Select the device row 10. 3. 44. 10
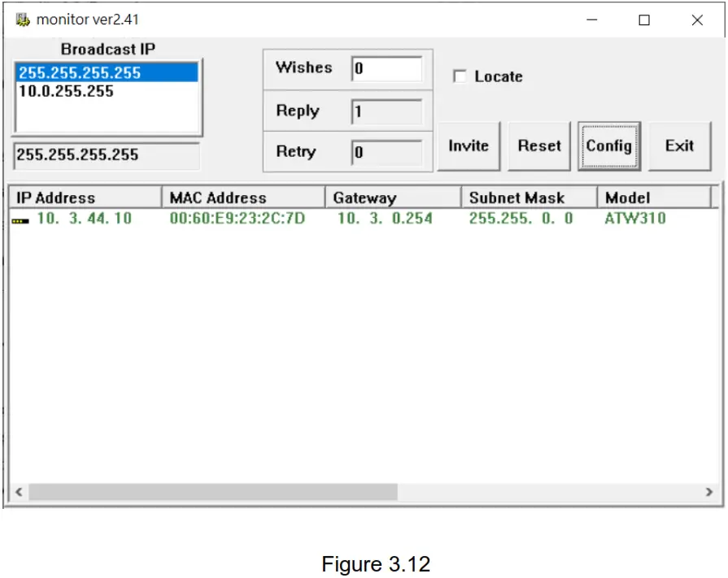 364,218
